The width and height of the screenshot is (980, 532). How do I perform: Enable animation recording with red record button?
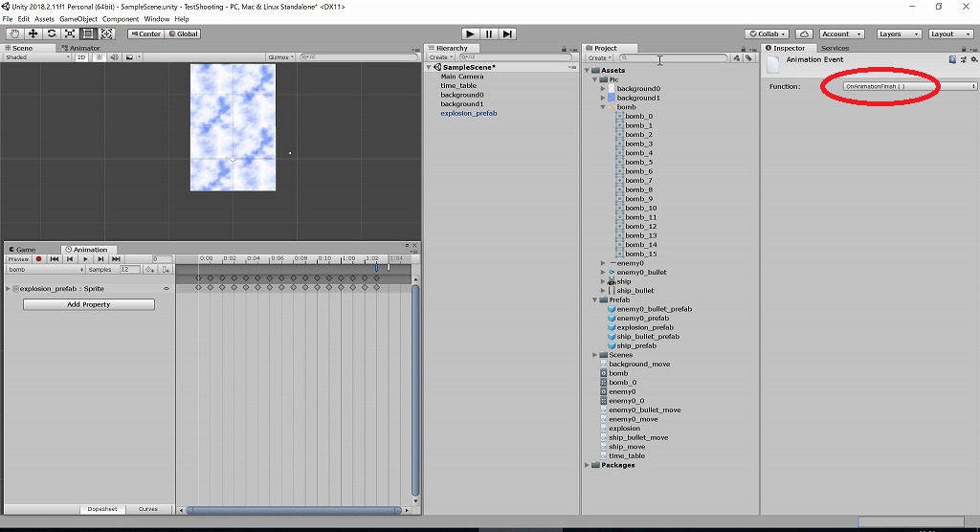click(x=38, y=258)
